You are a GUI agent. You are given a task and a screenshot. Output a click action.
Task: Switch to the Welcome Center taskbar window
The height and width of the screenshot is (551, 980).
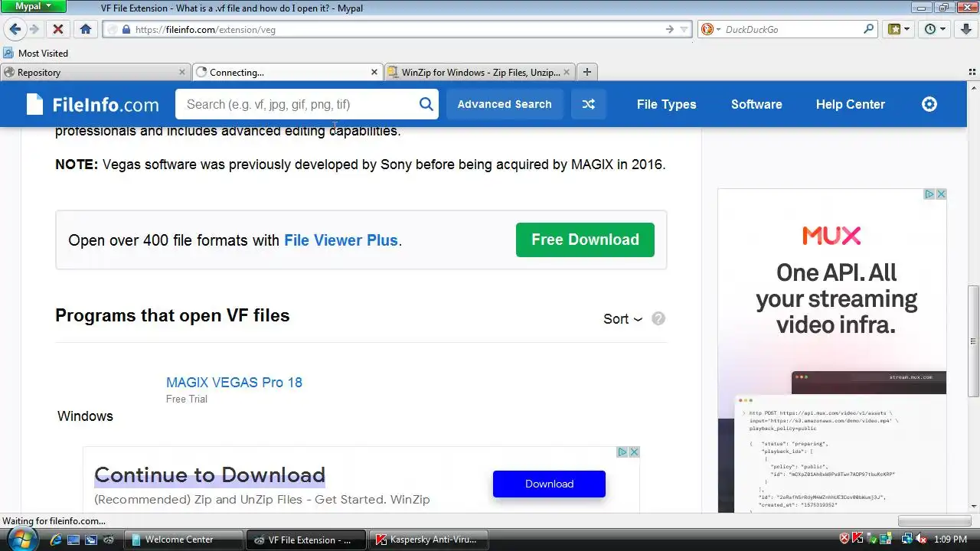coord(184,540)
